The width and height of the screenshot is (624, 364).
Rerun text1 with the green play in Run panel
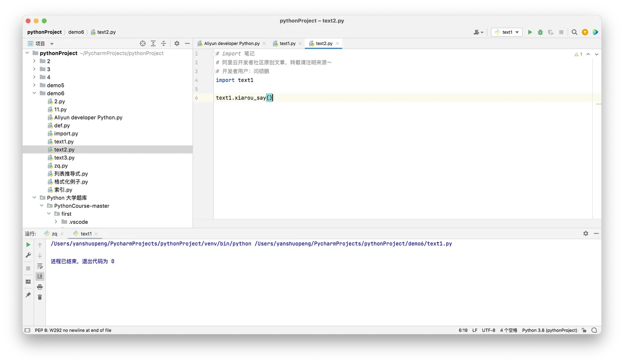point(28,245)
